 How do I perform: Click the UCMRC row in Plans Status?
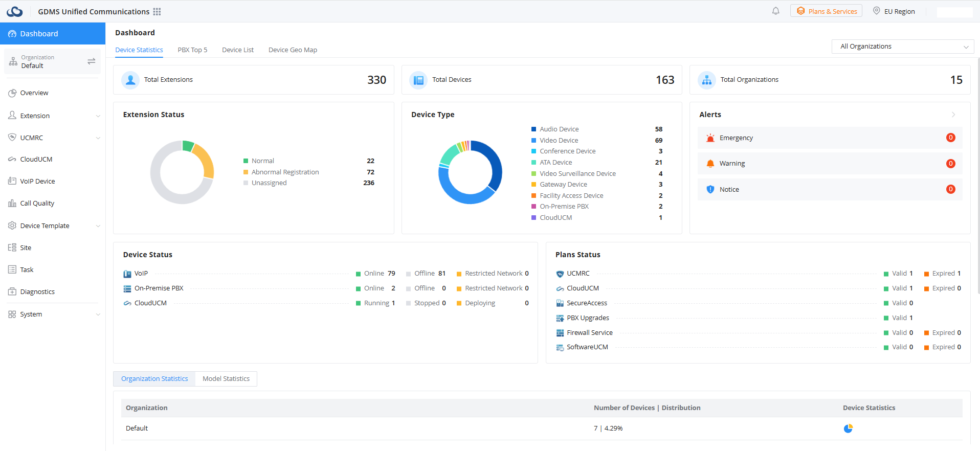coord(759,274)
